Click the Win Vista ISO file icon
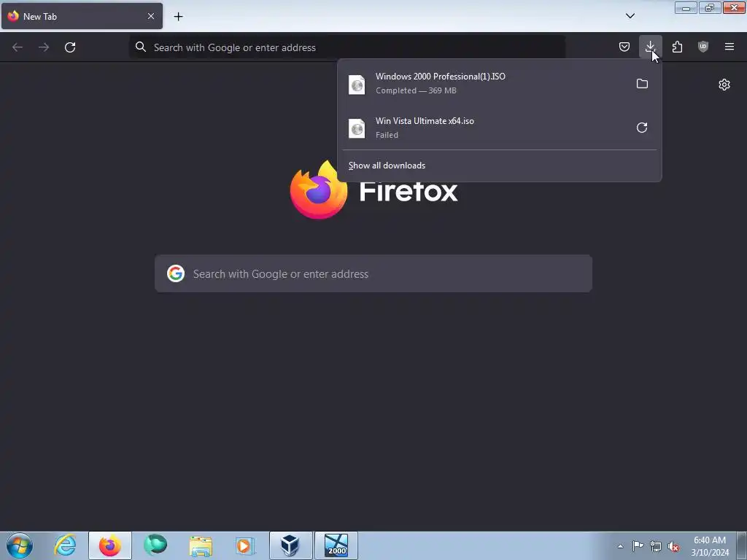747x560 pixels. (357, 128)
